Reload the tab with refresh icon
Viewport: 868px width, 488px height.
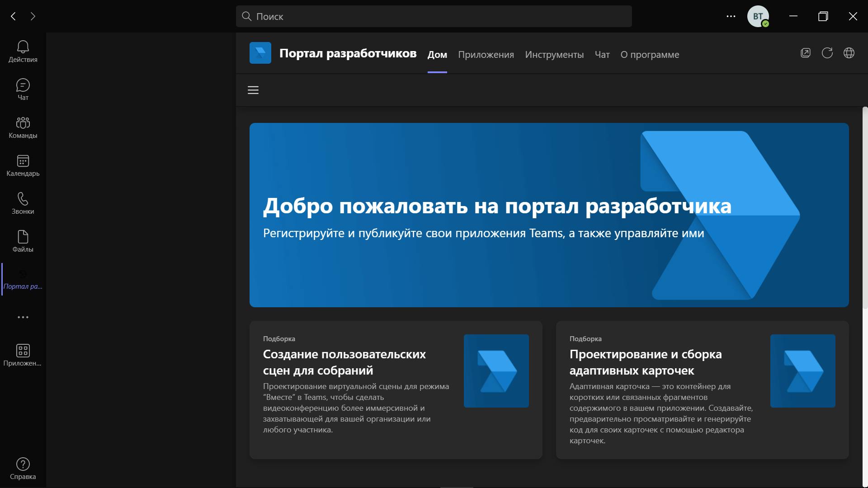point(827,53)
